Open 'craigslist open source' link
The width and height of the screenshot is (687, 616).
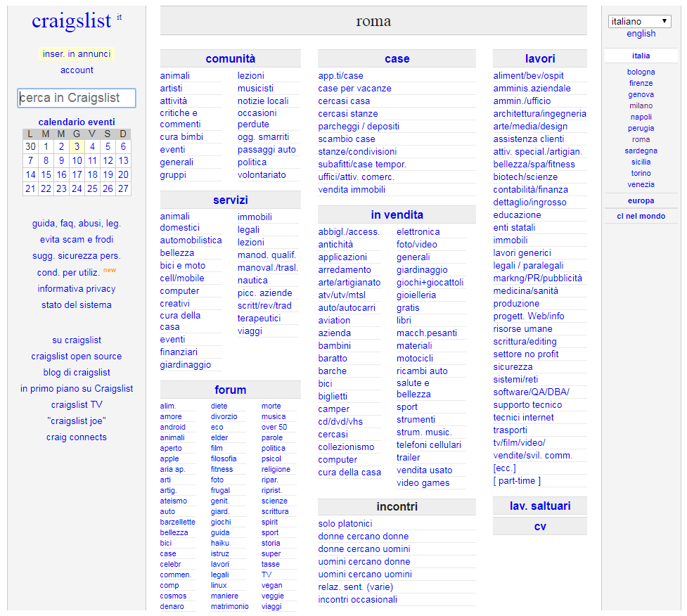pyautogui.click(x=77, y=357)
